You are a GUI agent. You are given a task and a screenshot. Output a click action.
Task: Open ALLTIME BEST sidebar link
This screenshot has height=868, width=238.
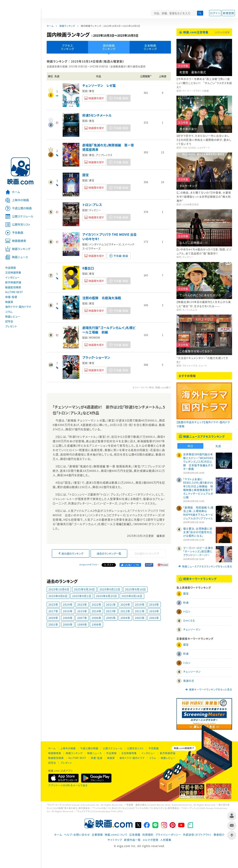coord(14,292)
